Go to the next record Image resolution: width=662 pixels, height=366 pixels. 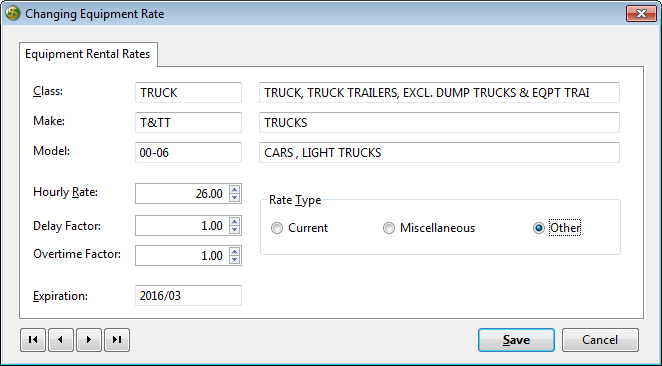coord(89,340)
